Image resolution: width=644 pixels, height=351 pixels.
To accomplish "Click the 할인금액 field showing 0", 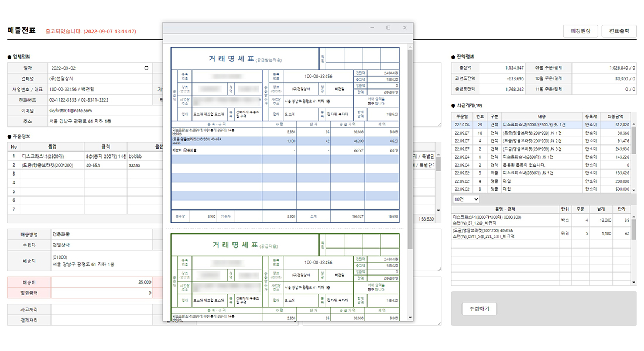I will tap(101, 293).
